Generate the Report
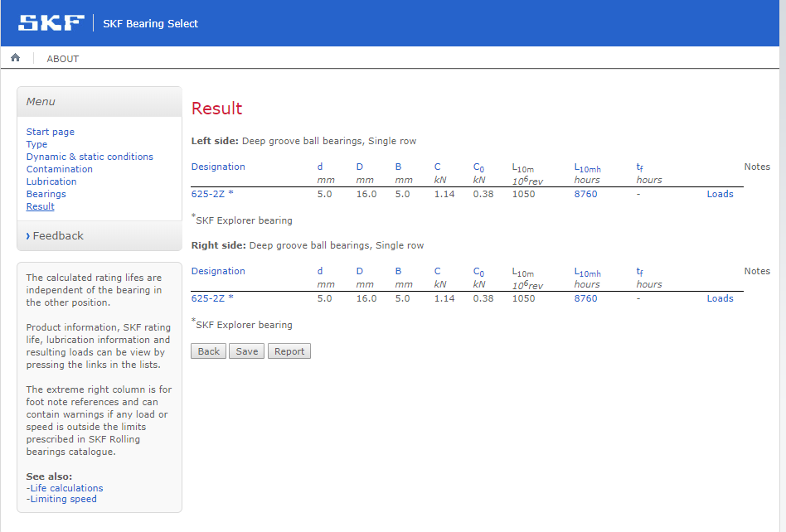 pyautogui.click(x=289, y=351)
